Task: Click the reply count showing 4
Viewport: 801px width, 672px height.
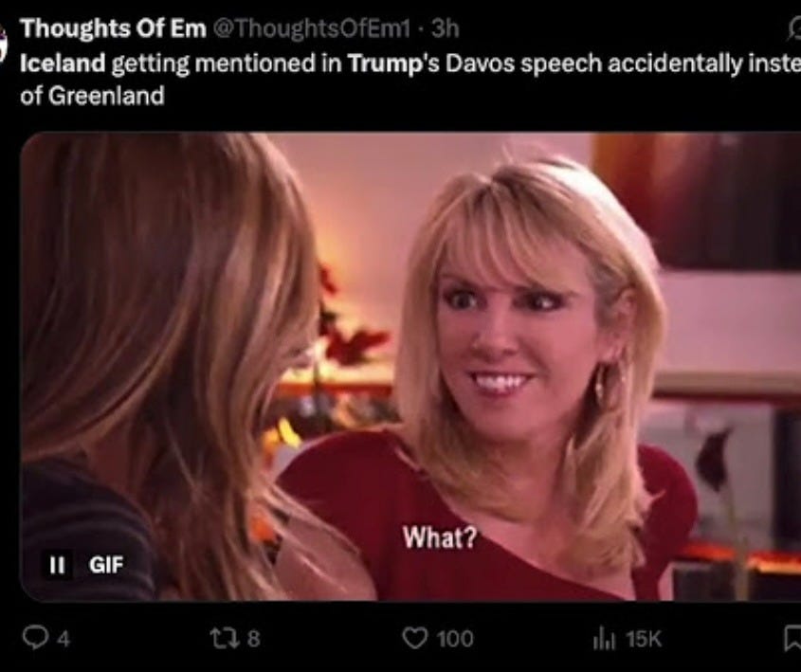Action: (x=63, y=640)
